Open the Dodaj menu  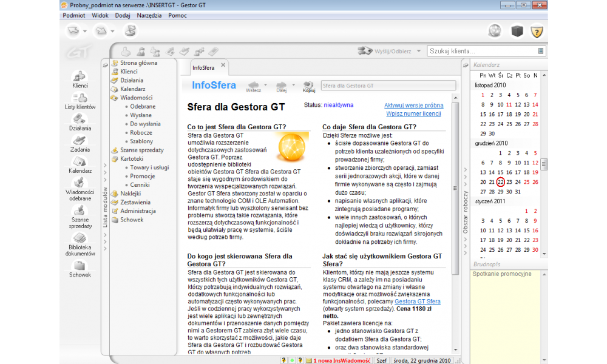[123, 16]
